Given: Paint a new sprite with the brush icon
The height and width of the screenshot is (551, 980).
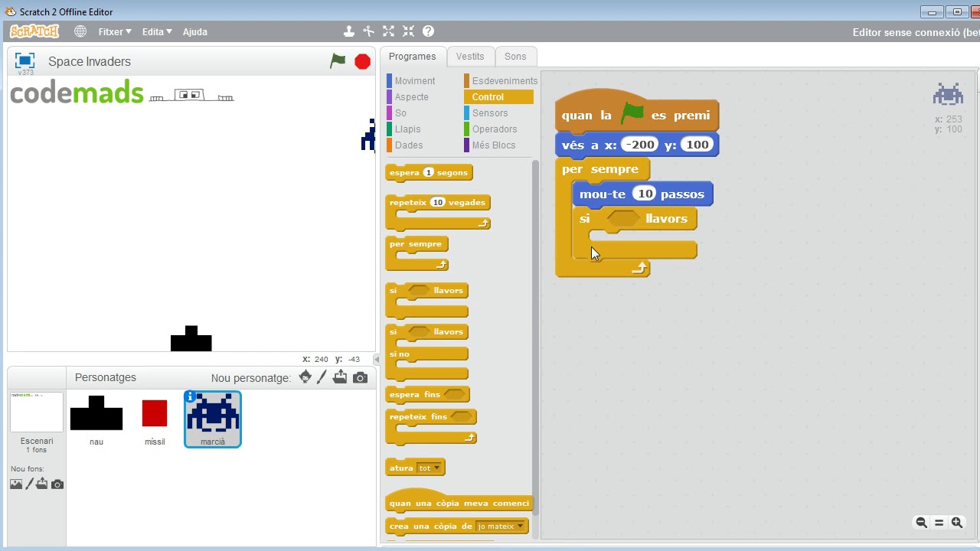Looking at the screenshot, I should click(322, 377).
